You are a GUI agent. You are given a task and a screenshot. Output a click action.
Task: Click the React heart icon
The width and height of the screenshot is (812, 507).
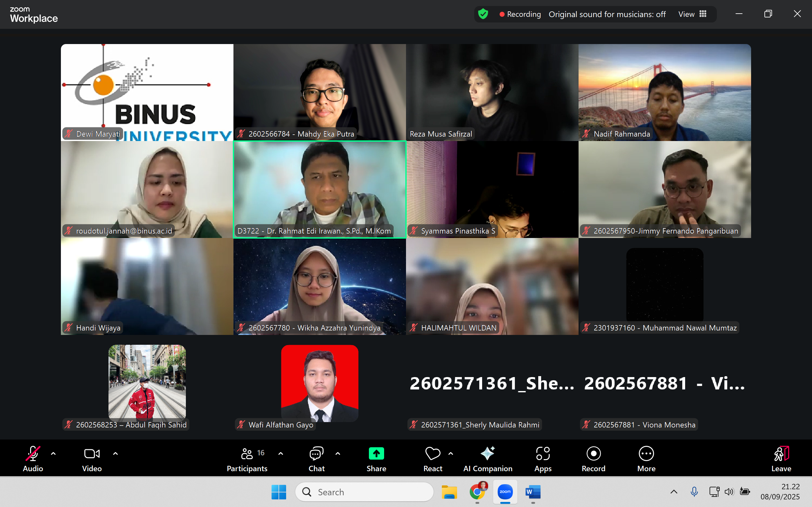click(433, 454)
